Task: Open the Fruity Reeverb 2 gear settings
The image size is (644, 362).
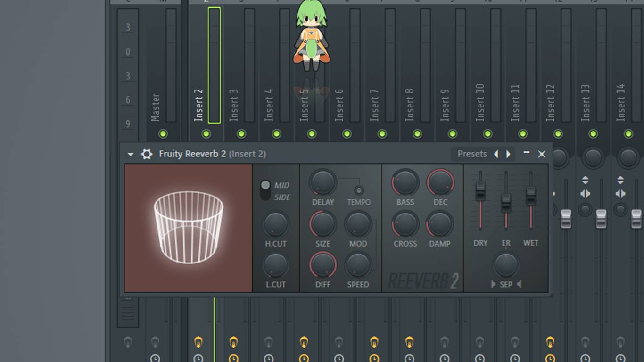Action: pos(147,154)
